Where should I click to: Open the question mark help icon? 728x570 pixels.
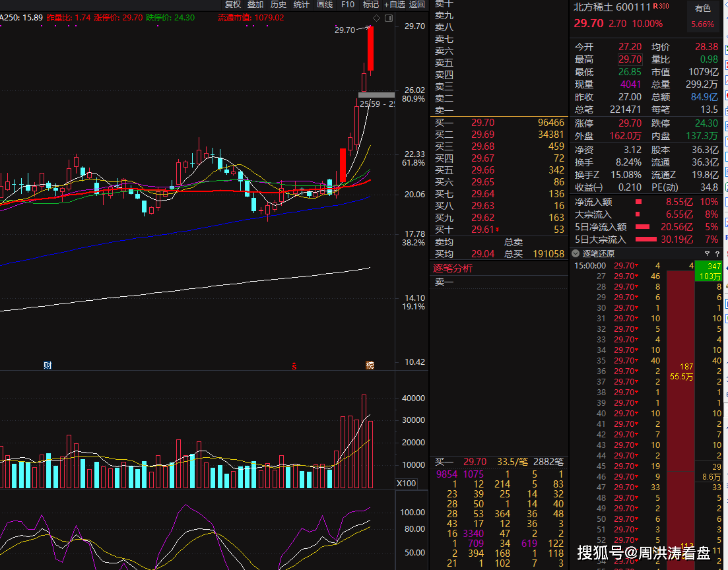coord(717,254)
